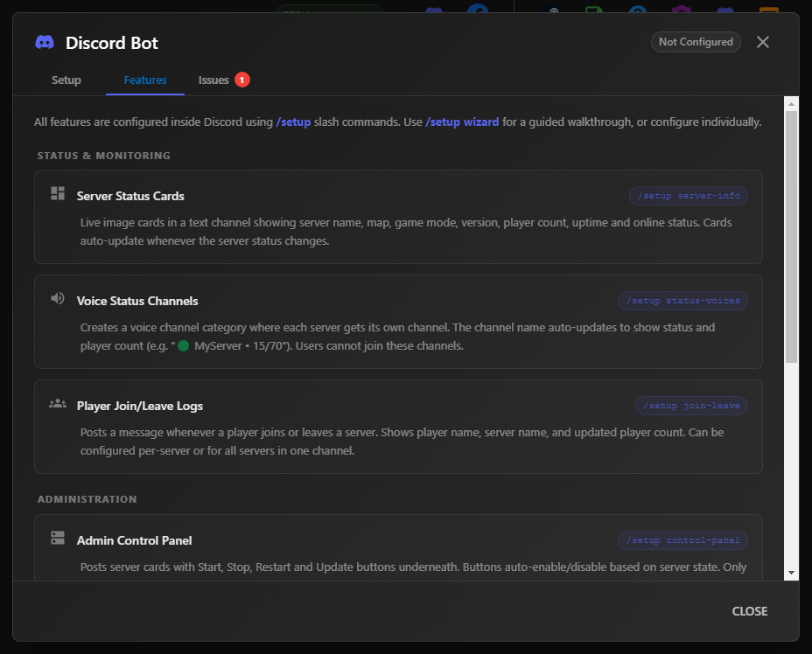The height and width of the screenshot is (654, 812).
Task: Open the Issues tab
Action: 224,80
